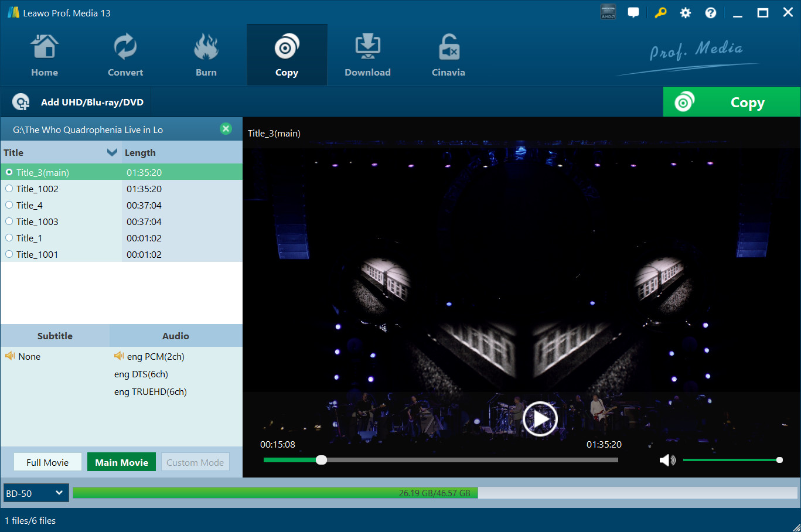Click the current time 00:15:08 label
This screenshot has height=532, width=801.
(x=278, y=444)
